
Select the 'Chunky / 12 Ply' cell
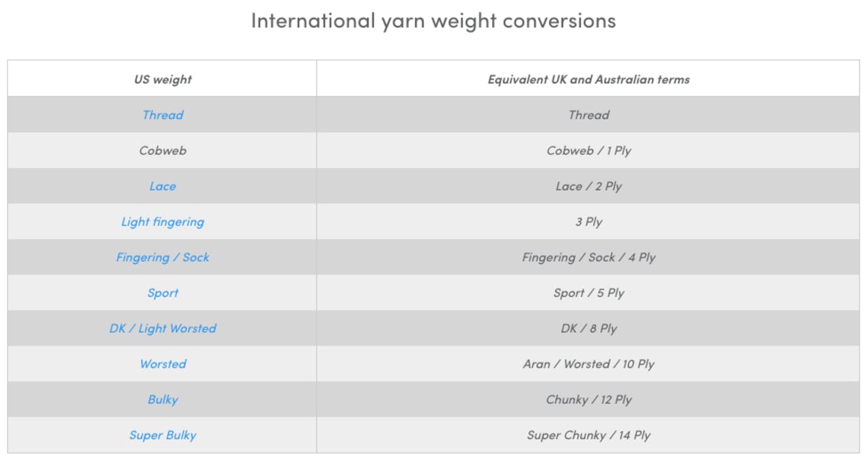[x=588, y=399]
